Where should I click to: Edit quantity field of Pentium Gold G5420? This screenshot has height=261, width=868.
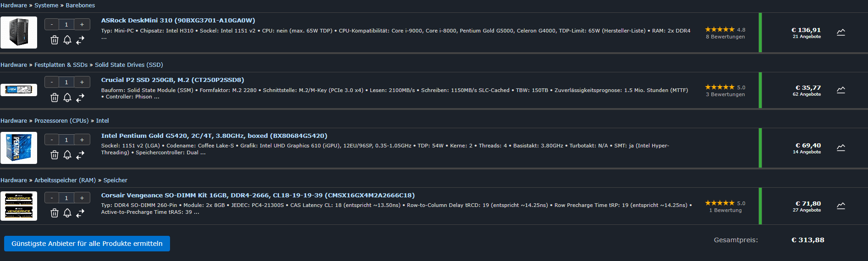(66, 140)
